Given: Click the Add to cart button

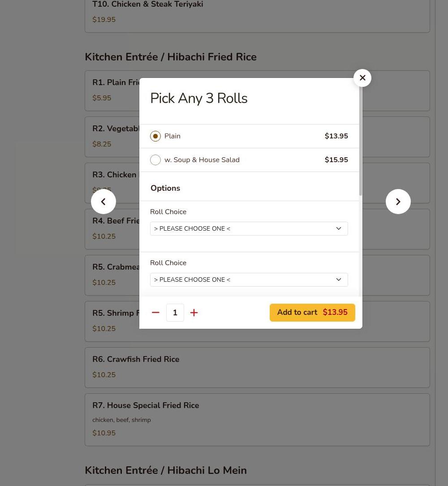Looking at the screenshot, I should [x=312, y=313].
